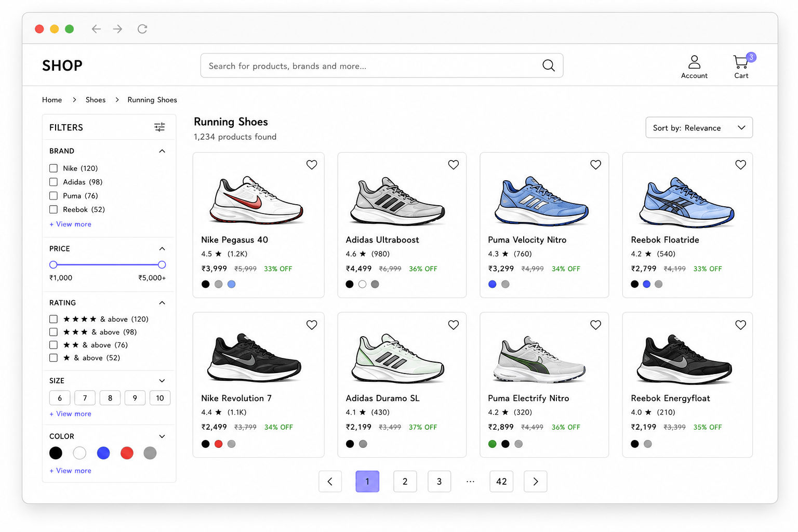Open the Sort by Relevance dropdown
This screenshot has width=798, height=532.
point(699,128)
